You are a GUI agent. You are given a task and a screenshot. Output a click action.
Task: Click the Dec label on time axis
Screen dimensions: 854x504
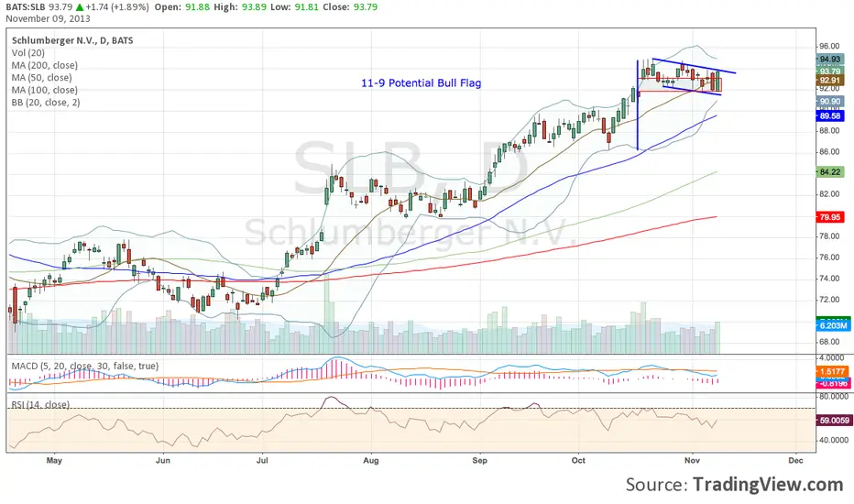click(x=795, y=460)
